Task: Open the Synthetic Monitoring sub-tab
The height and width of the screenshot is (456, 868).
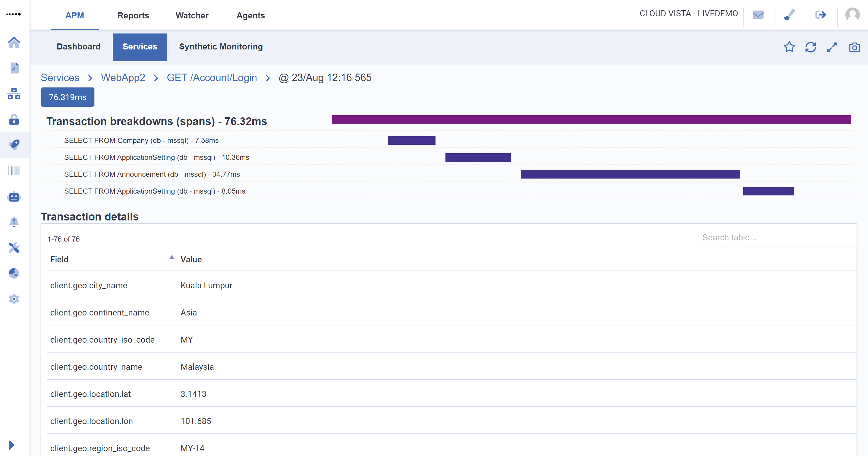Action: tap(221, 46)
